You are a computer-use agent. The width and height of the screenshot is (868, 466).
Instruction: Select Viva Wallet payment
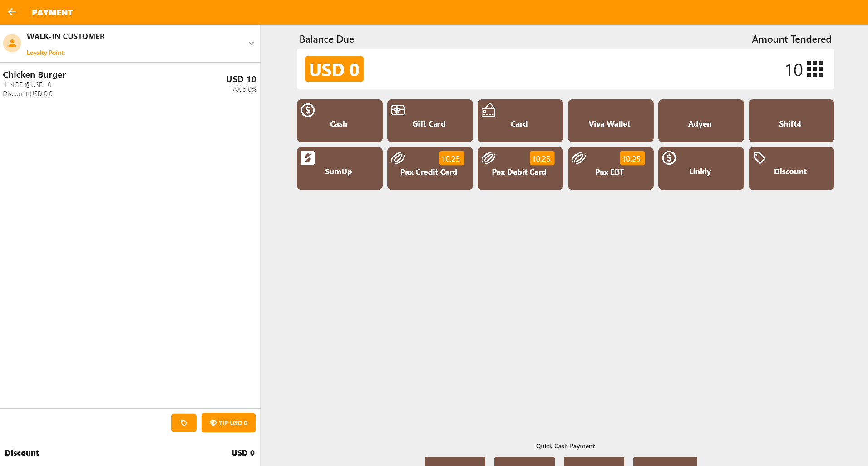tap(610, 121)
